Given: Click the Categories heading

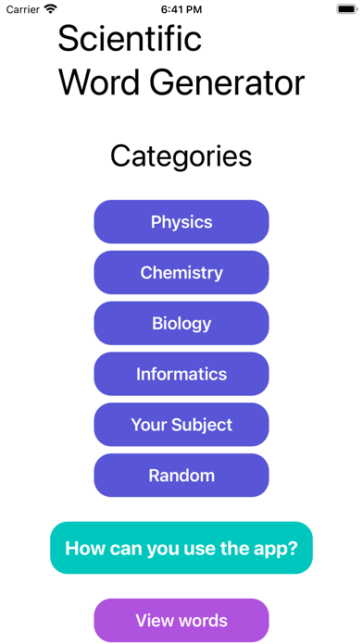Looking at the screenshot, I should coord(181,156).
